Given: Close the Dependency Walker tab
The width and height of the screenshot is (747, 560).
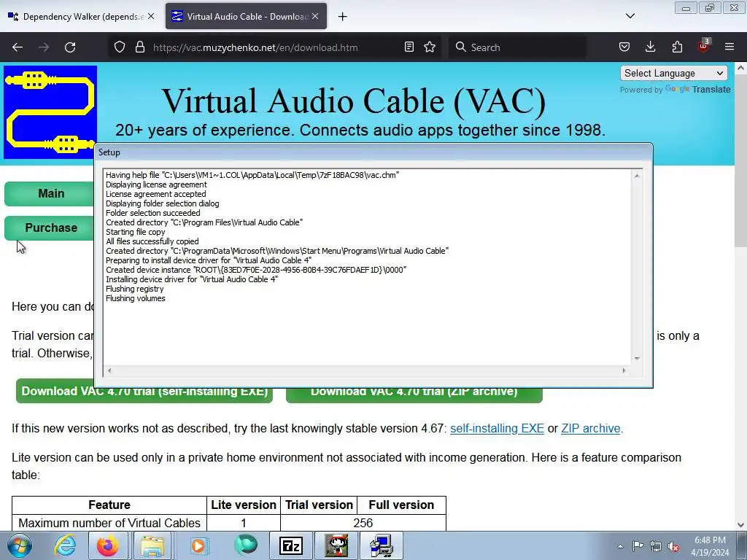Looking at the screenshot, I should pyautogui.click(x=151, y=16).
